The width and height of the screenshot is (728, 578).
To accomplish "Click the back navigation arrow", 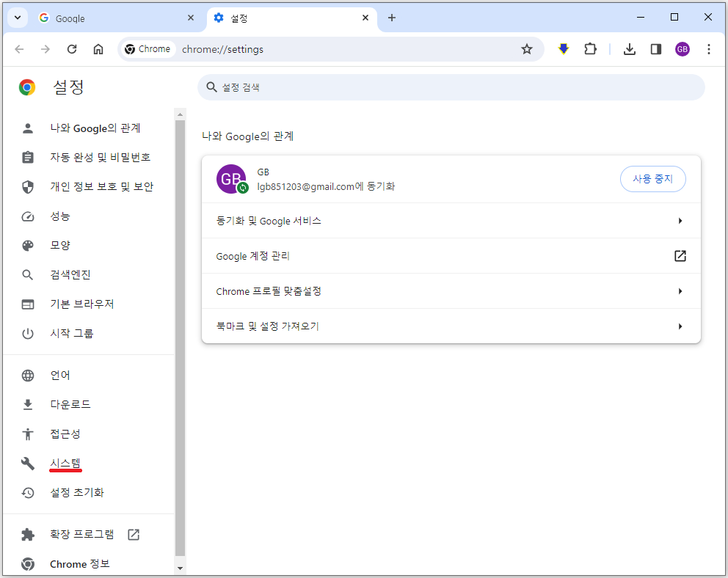I will click(x=19, y=49).
